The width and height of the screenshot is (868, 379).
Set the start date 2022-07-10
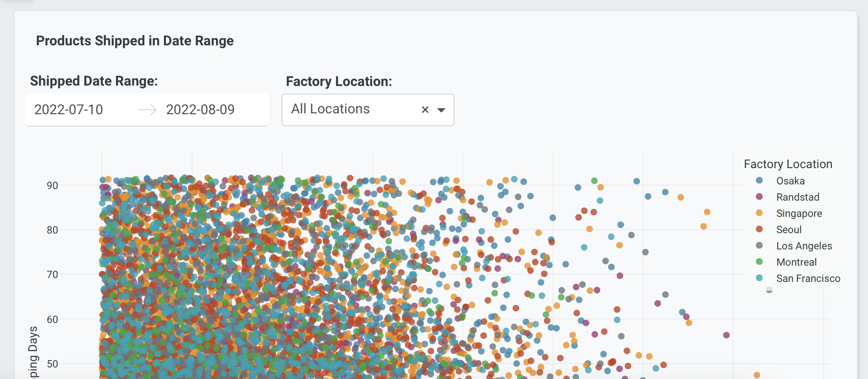click(x=69, y=110)
